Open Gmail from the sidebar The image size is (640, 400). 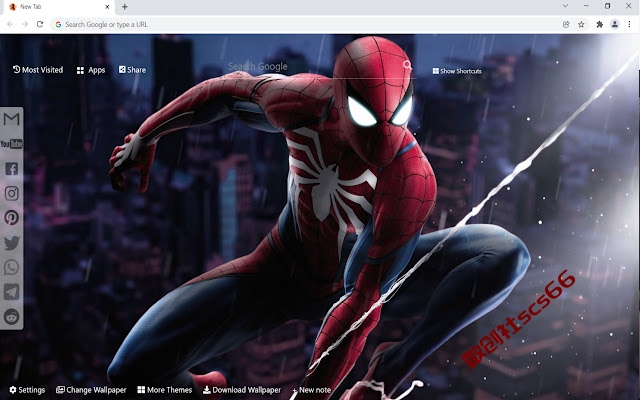point(11,119)
